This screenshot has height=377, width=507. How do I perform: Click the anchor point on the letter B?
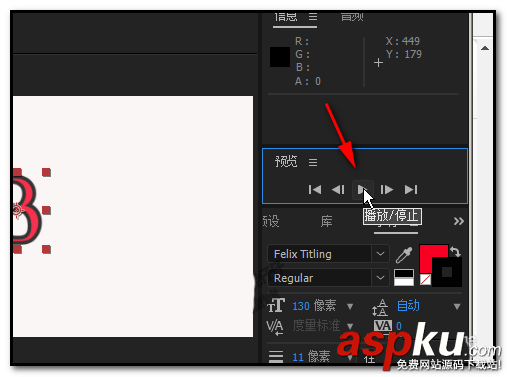[x=17, y=210]
